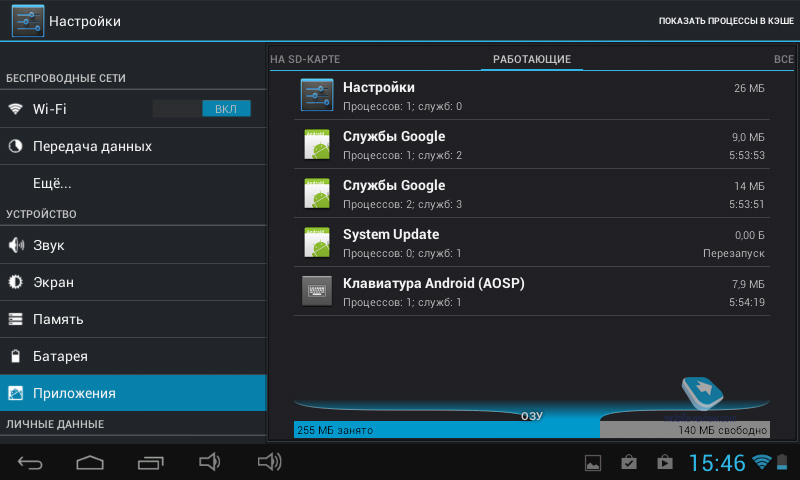Tap the 5:53:51 uptime value

click(x=747, y=205)
